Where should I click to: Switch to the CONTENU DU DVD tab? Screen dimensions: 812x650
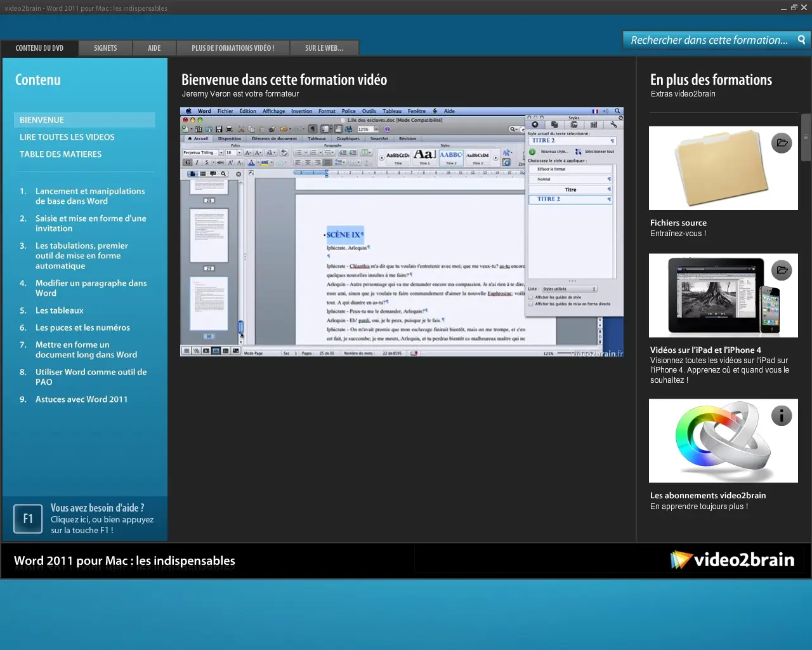(x=39, y=48)
